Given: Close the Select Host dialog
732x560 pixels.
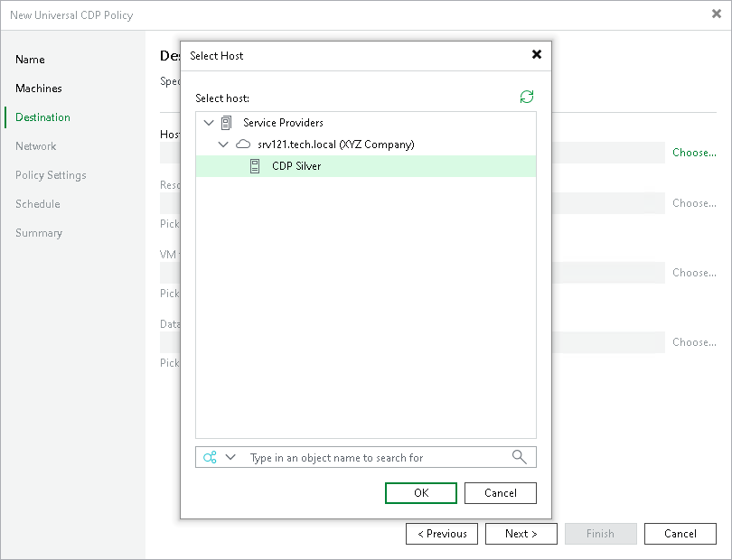Looking at the screenshot, I should pyautogui.click(x=537, y=55).
